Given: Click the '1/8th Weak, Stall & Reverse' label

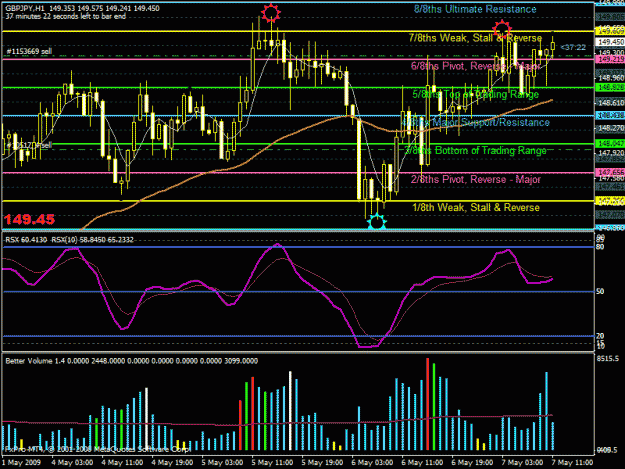Looking at the screenshot, I should point(476,208).
